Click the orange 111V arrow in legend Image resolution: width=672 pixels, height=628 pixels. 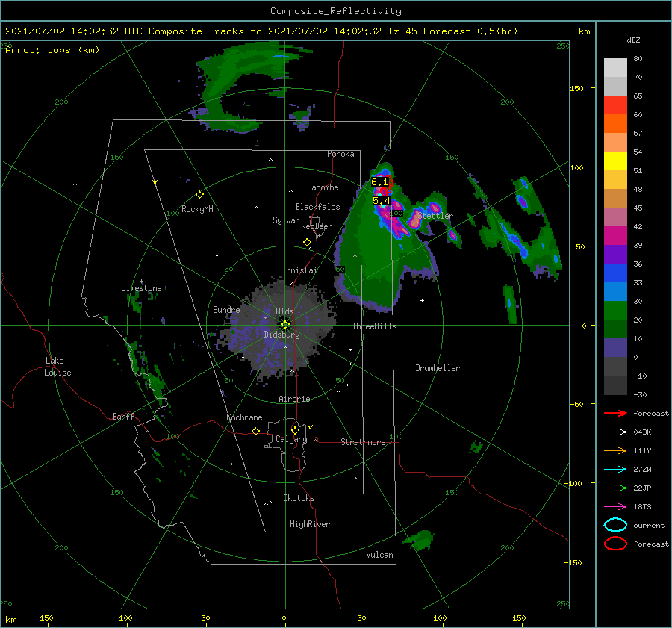(x=615, y=450)
